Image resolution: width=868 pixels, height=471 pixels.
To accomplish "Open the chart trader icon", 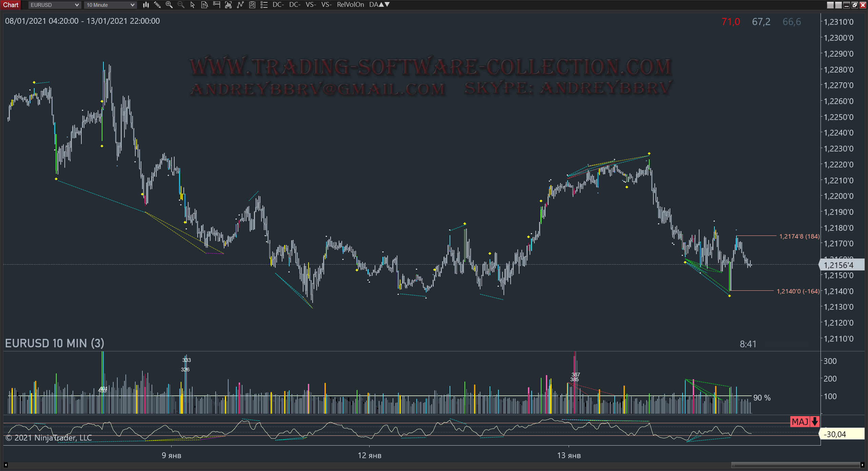I will pos(217,5).
